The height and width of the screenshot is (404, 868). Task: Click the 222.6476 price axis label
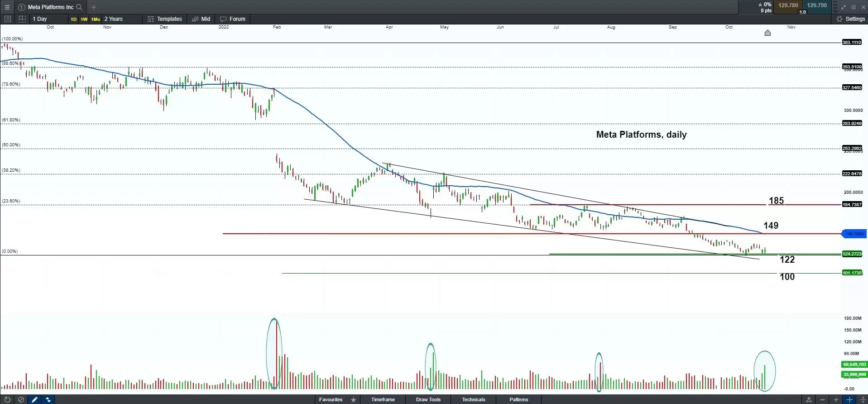[852, 173]
